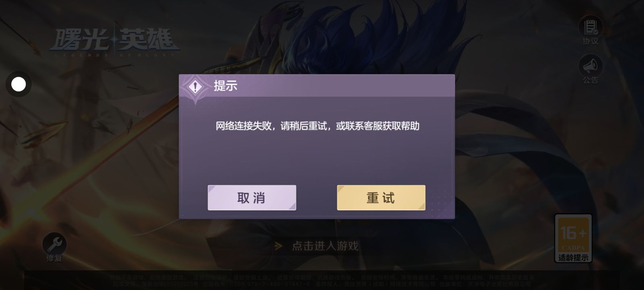Click the 曙光英雄 game logo
Viewport: 644px width, 290px height.
coord(114,41)
